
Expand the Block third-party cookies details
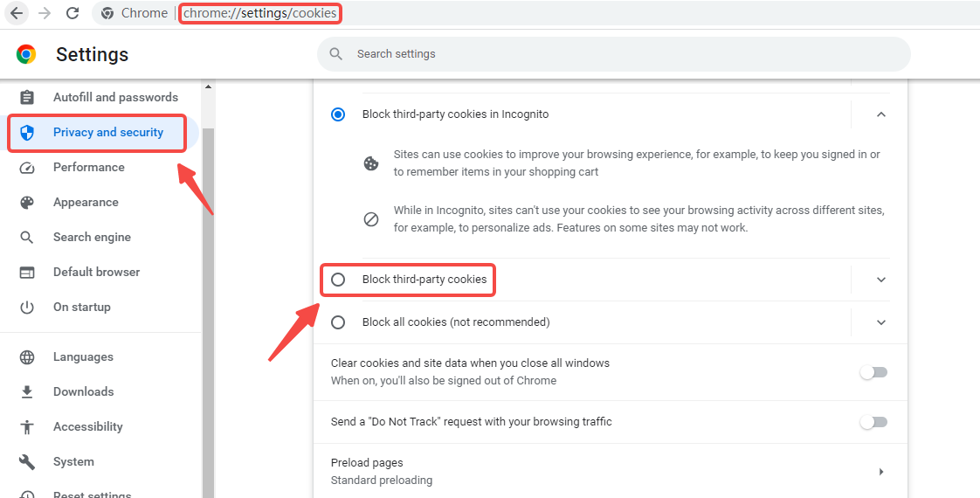point(880,280)
